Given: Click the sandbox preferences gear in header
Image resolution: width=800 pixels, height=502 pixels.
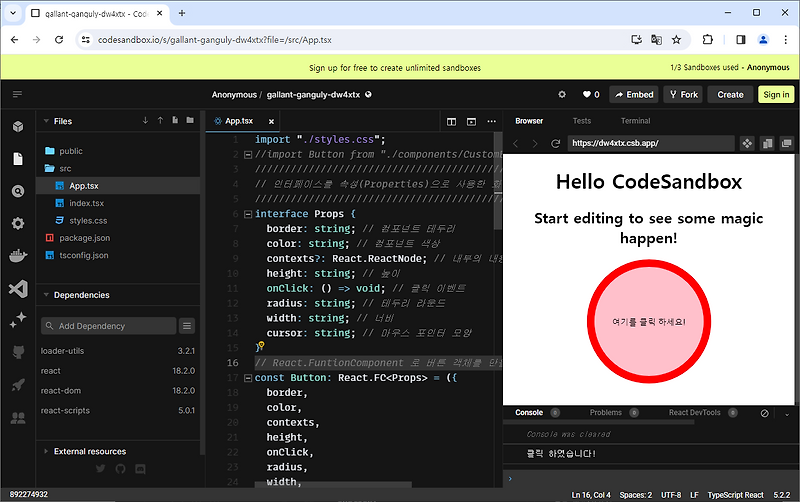Looking at the screenshot, I should click(x=562, y=94).
